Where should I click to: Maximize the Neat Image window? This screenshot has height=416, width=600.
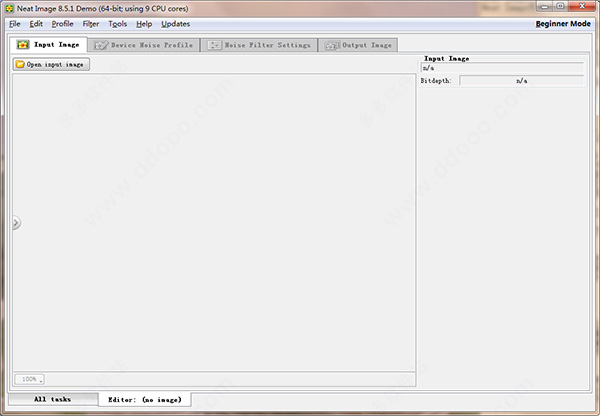pyautogui.click(x=561, y=6)
